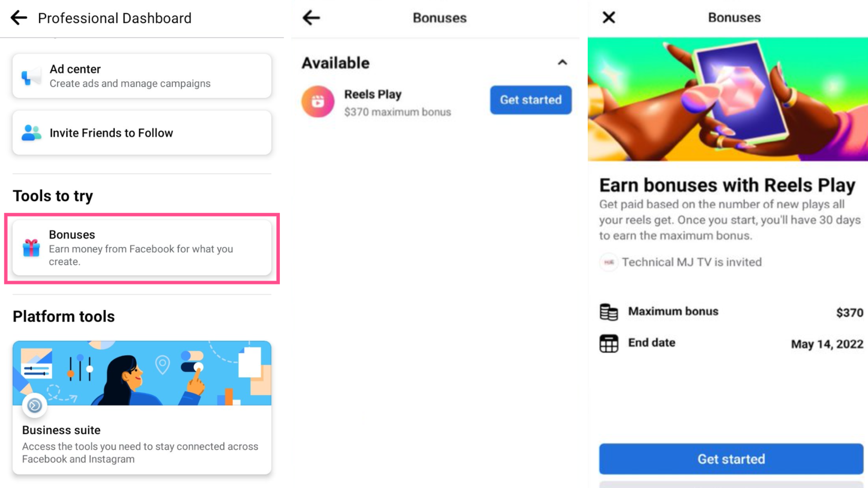Close the Bonuses details panel
The image size is (868, 488).
[609, 17]
